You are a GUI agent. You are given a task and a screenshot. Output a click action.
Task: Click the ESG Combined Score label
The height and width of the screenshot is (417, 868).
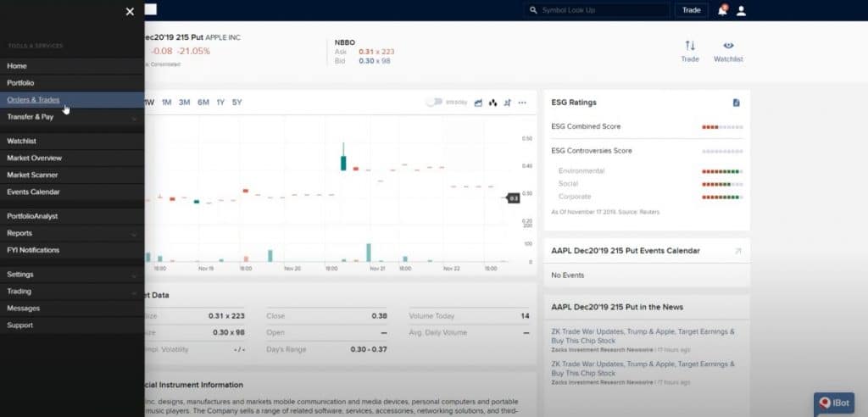point(586,127)
